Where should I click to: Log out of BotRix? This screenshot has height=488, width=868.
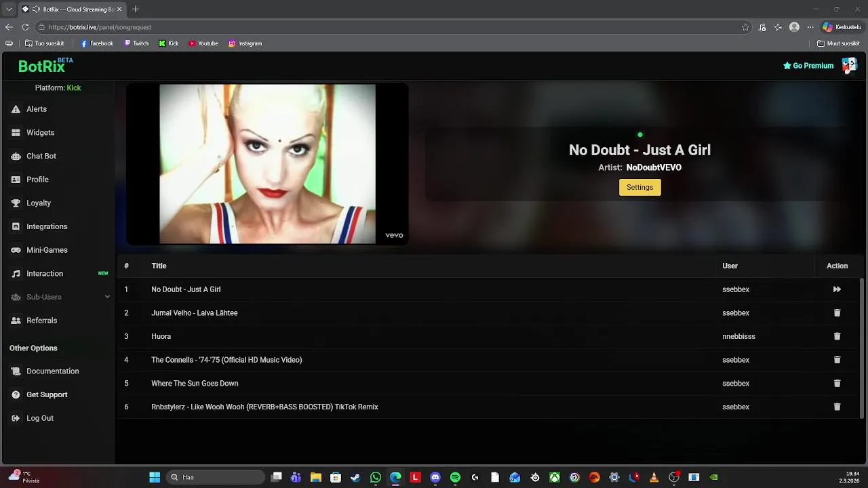pyautogui.click(x=39, y=418)
